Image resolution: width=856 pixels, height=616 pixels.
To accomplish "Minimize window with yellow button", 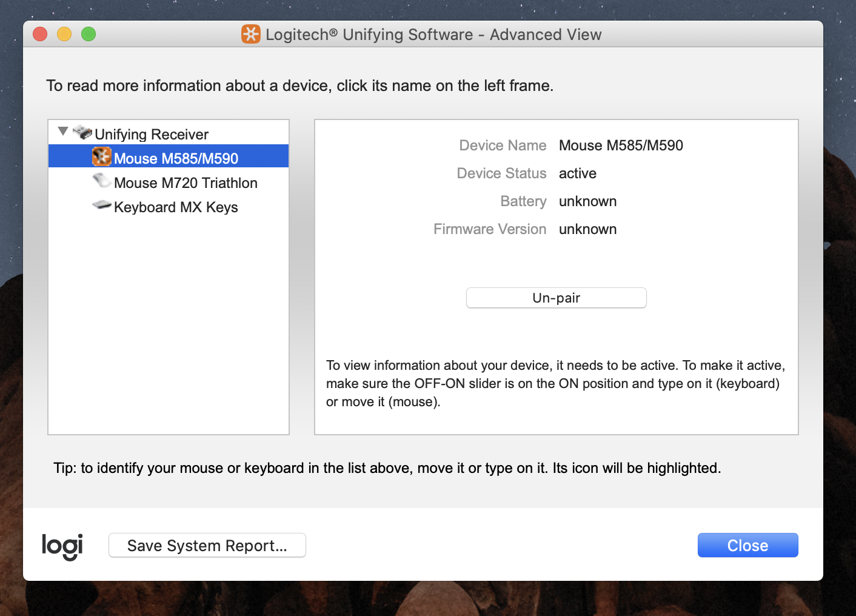I will (64, 34).
